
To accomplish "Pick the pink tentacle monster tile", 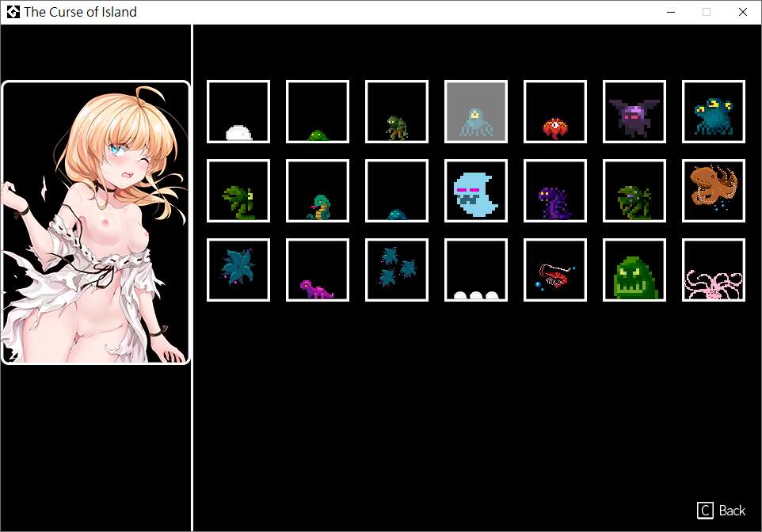I will [714, 270].
